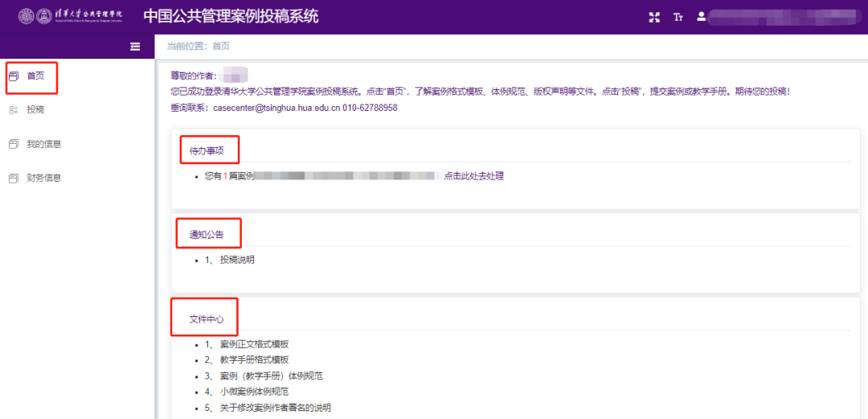Toggle fullscreen mode icon
868x419 pixels.
(x=654, y=17)
